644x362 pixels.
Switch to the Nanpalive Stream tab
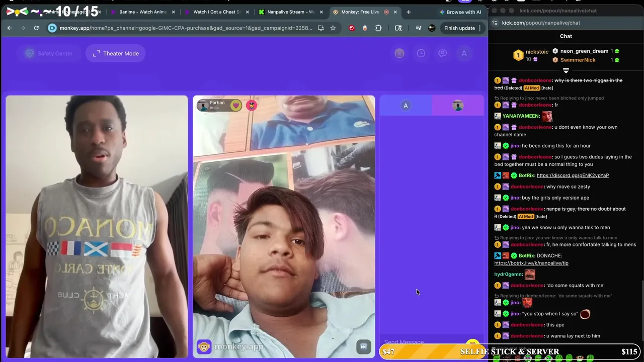click(290, 12)
